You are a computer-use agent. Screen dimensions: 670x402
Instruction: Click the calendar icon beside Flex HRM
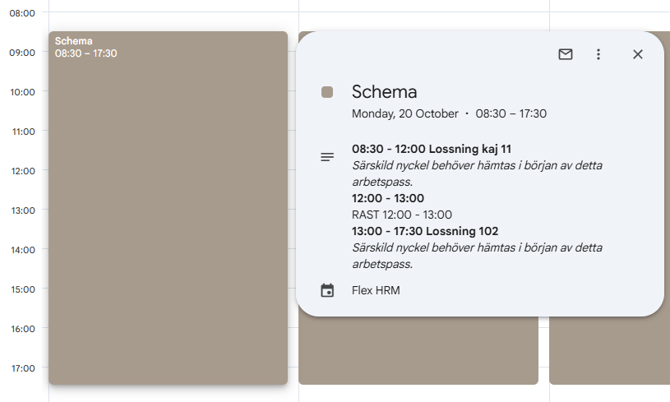[327, 291]
